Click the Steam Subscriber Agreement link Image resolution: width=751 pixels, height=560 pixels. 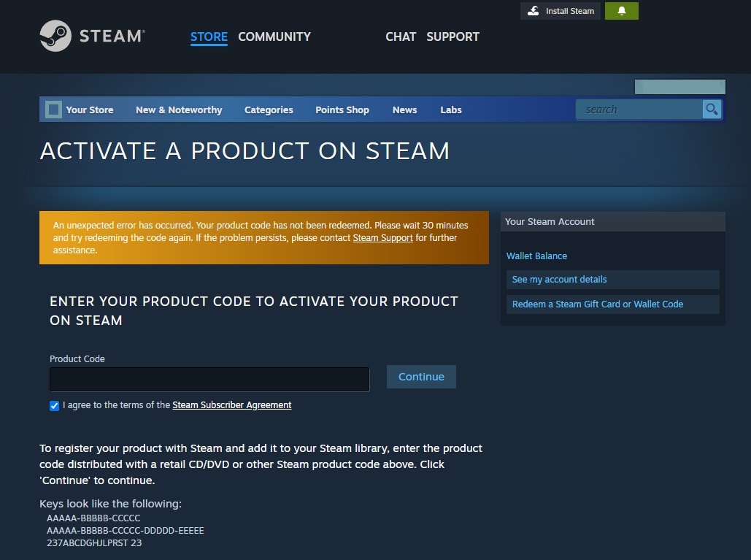(231, 404)
